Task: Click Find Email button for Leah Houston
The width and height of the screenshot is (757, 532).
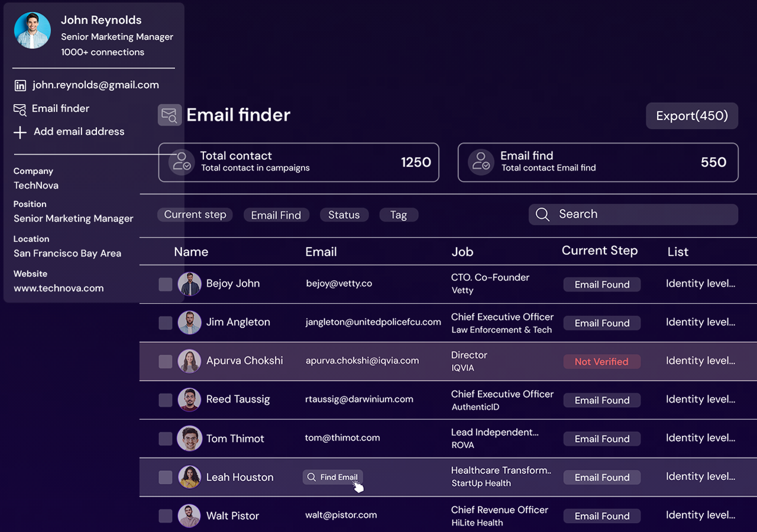Action: (333, 477)
